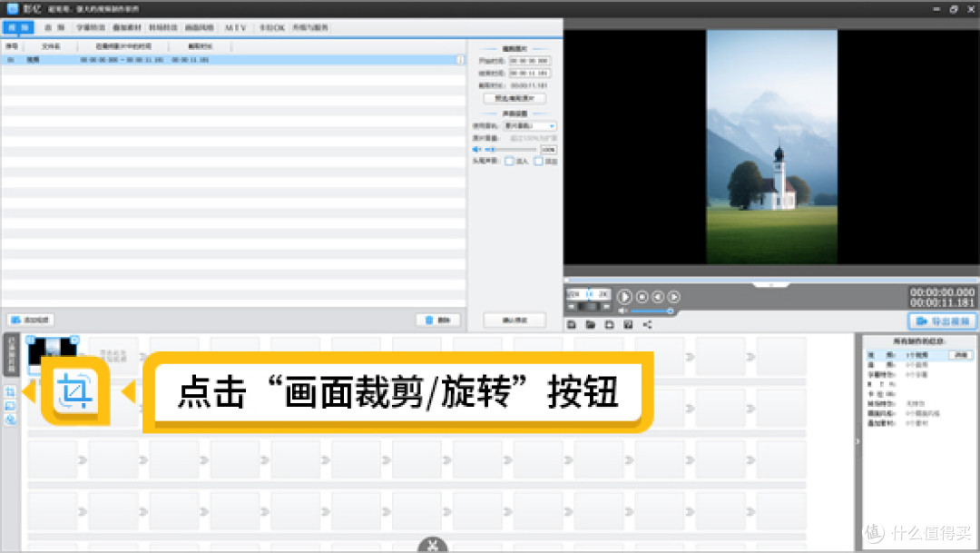This screenshot has width=980, height=553.
Task: Click the 序号 column header
Action: tap(12, 46)
